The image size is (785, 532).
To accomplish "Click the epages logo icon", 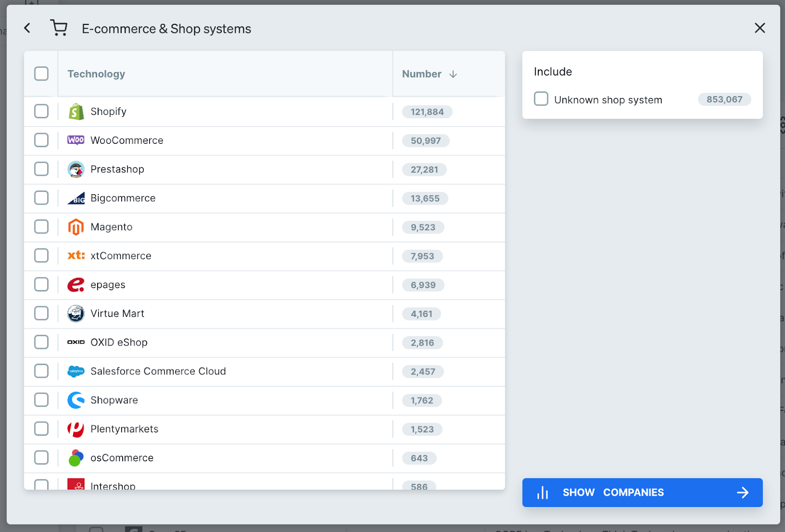I will 76,285.
